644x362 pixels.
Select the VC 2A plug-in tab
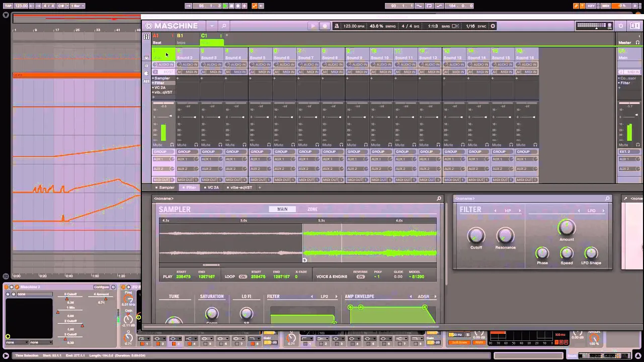click(x=212, y=188)
